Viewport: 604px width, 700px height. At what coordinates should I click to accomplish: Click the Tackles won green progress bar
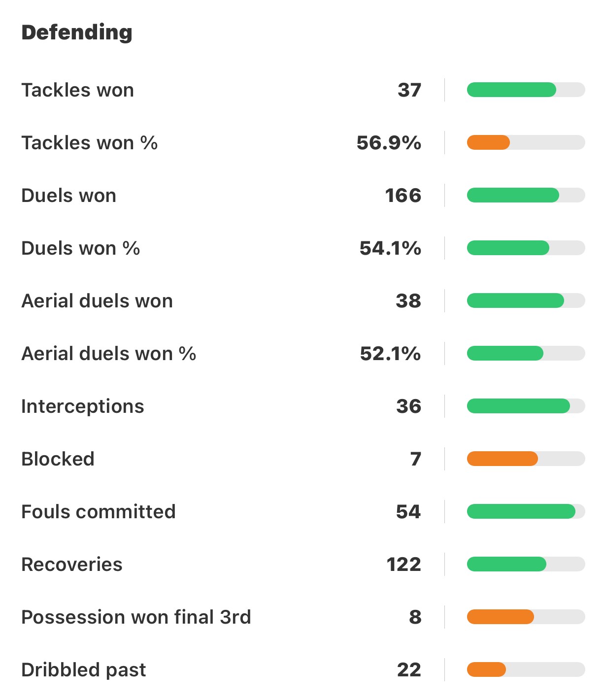click(x=526, y=90)
